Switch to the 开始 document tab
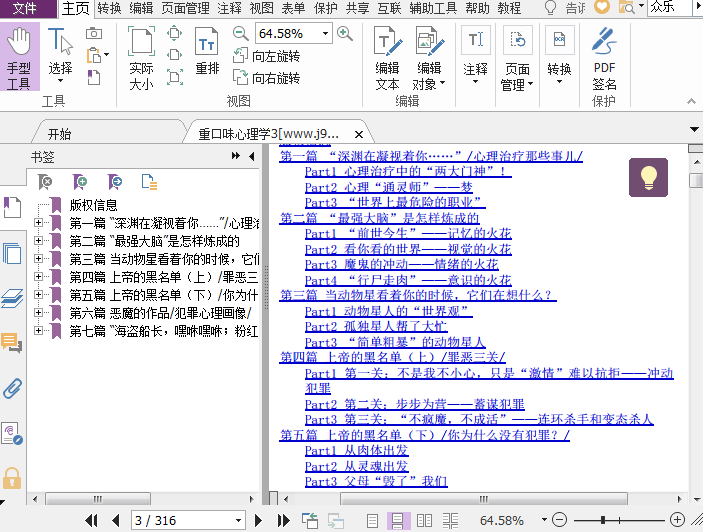The height and width of the screenshot is (532, 703). coord(59,133)
